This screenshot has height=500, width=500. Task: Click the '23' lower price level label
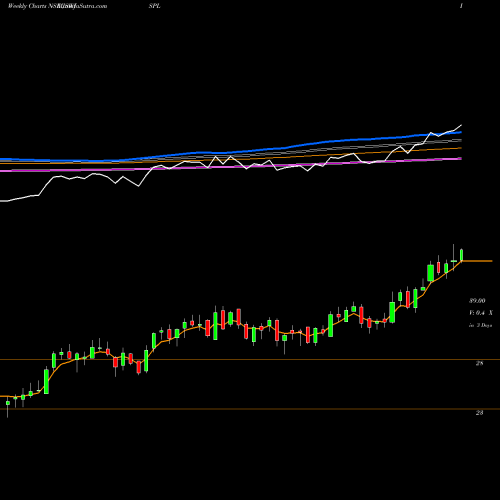479,413
